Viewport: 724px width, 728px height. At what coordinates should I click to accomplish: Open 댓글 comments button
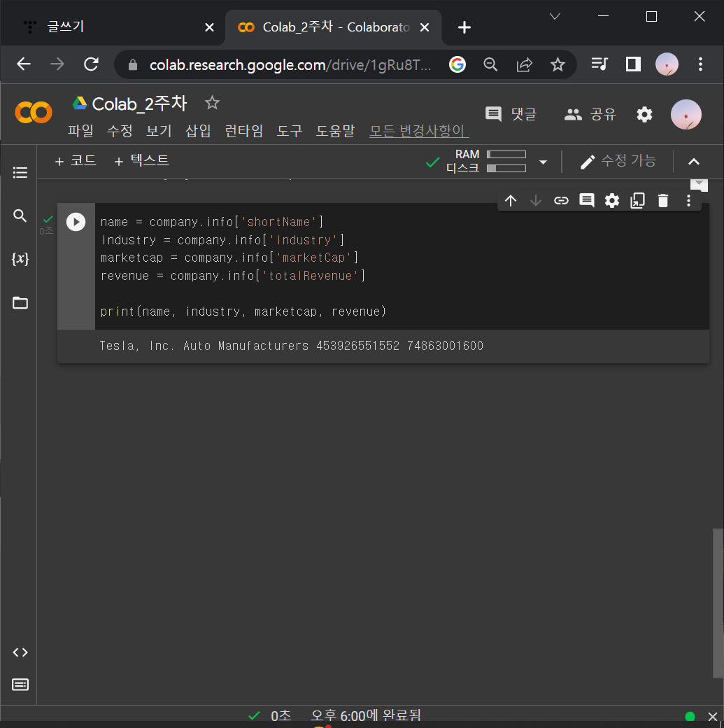511,114
